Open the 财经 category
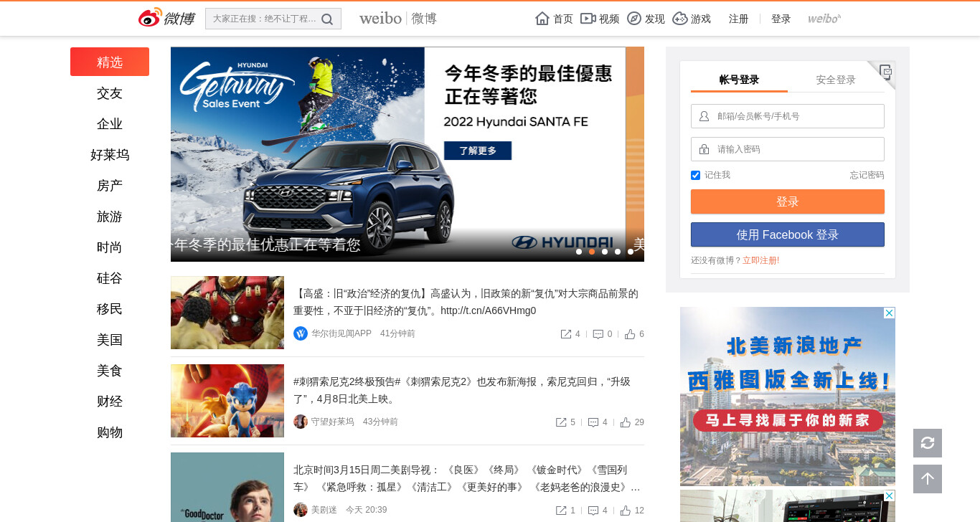Image resolution: width=980 pixels, height=522 pixels. tap(110, 402)
